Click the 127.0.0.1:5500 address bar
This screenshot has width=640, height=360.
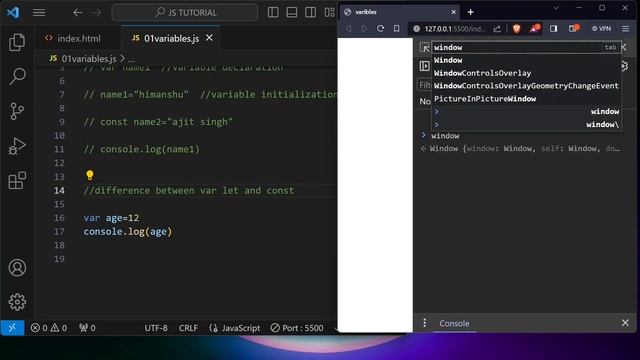point(454,29)
